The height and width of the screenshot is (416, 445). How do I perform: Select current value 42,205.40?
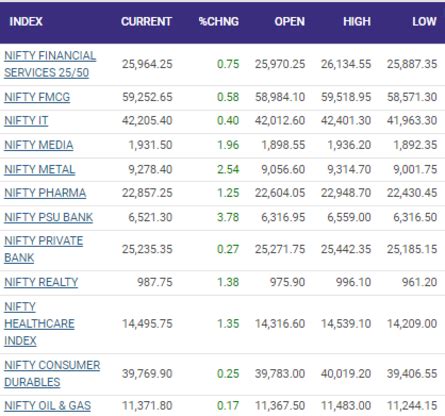click(147, 120)
